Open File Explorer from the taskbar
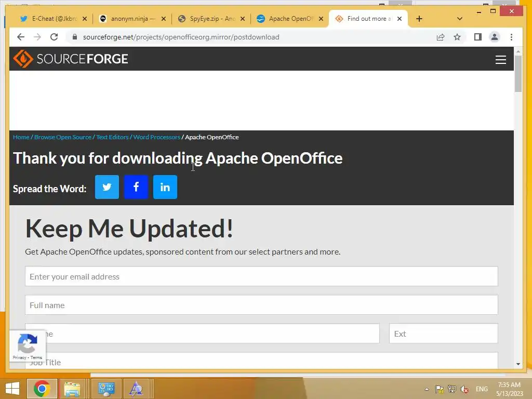The height and width of the screenshot is (399, 532). [72, 389]
